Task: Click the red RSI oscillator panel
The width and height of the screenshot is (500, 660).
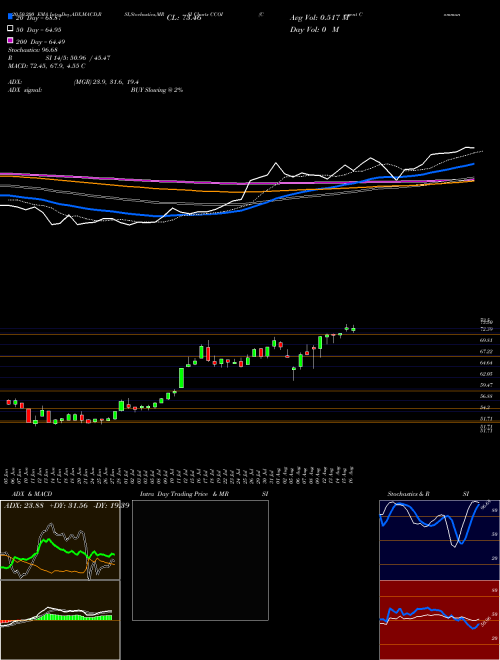Action: 439,620
